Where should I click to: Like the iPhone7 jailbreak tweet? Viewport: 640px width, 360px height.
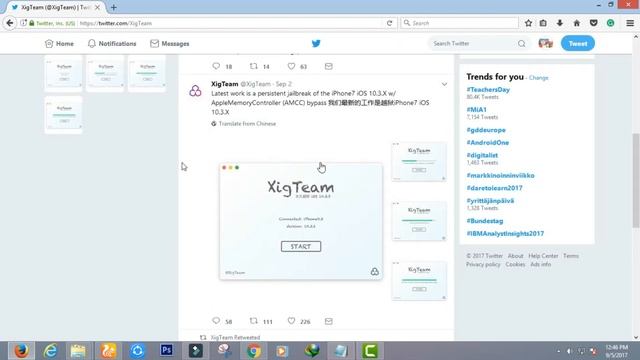[x=291, y=321]
